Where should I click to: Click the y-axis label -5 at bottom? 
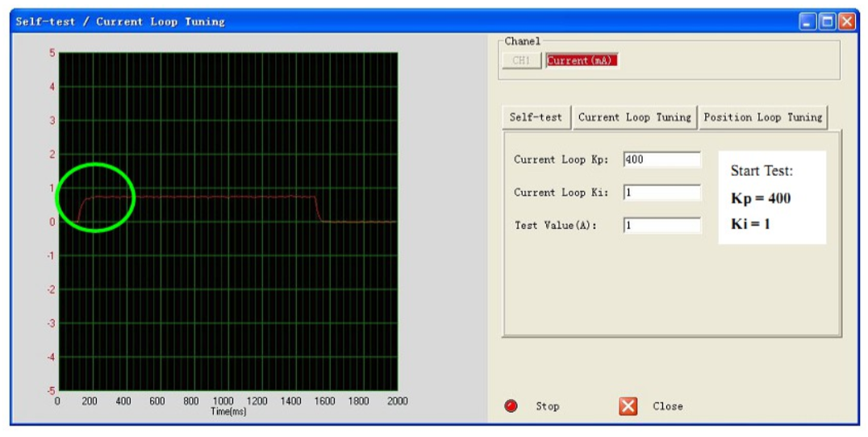[51, 390]
